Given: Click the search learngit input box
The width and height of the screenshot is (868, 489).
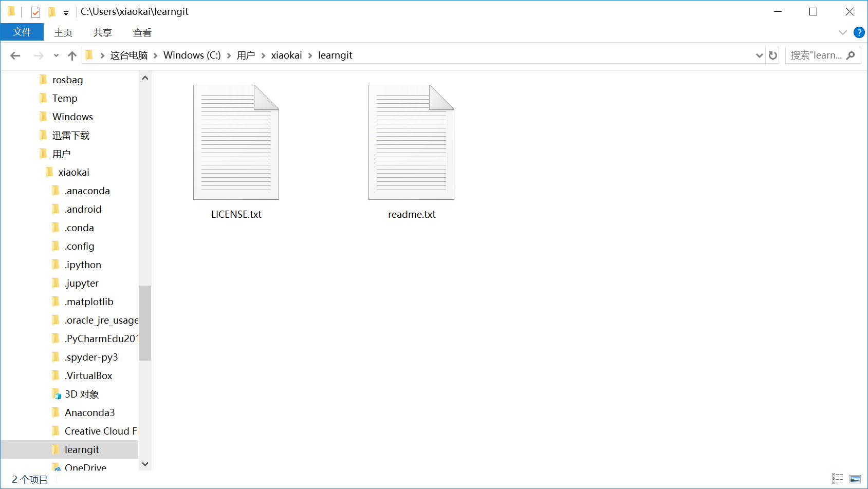Looking at the screenshot, I should pyautogui.click(x=816, y=55).
